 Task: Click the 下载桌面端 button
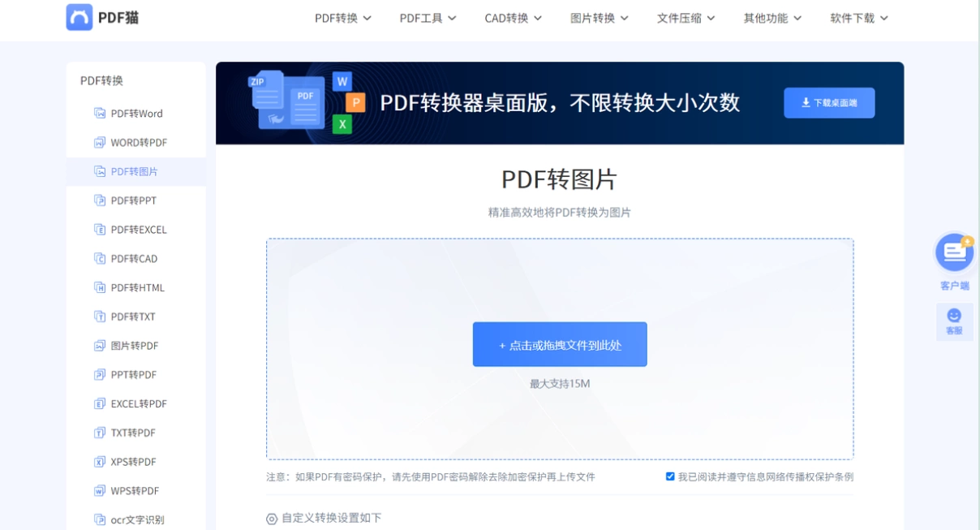pyautogui.click(x=829, y=103)
